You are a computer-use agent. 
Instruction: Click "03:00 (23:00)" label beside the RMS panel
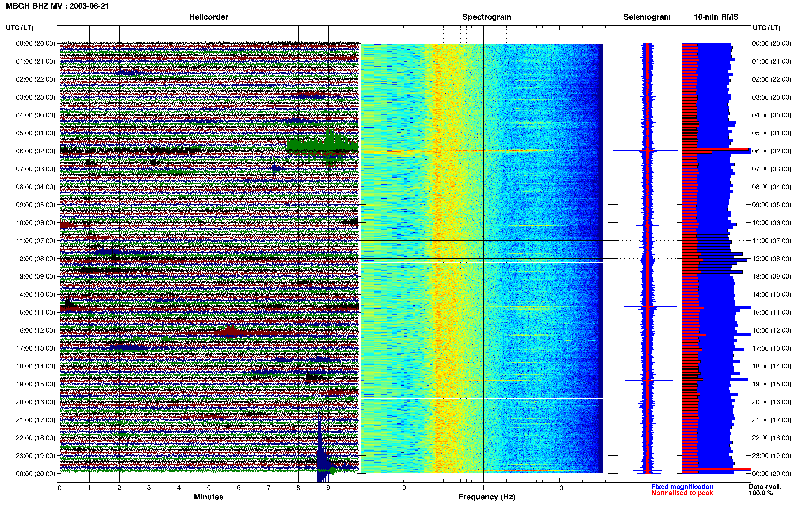point(772,97)
